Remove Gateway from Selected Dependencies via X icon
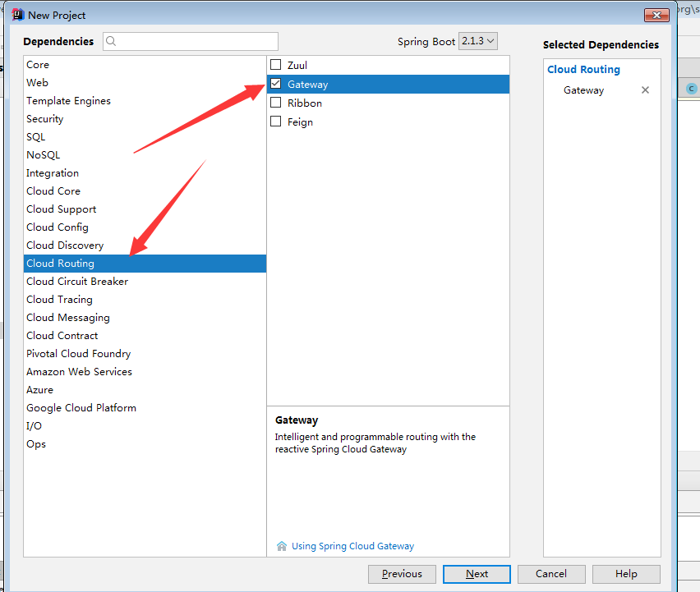This screenshot has height=592, width=700. [645, 90]
